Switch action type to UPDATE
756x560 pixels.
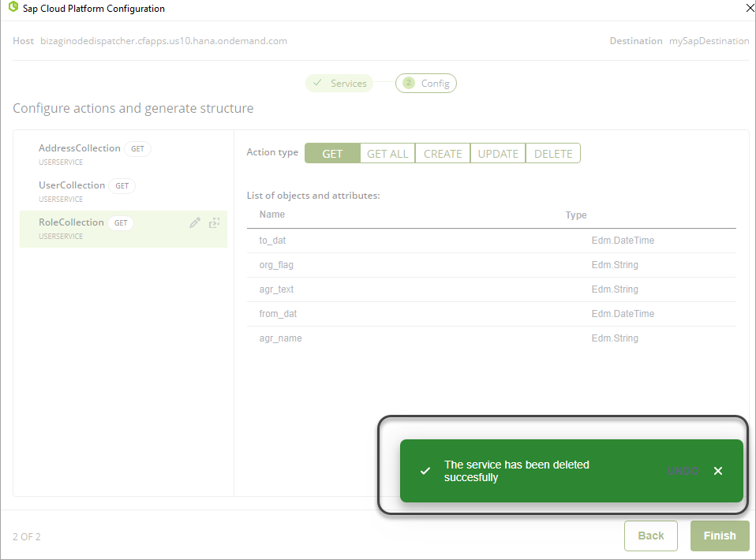pyautogui.click(x=498, y=154)
